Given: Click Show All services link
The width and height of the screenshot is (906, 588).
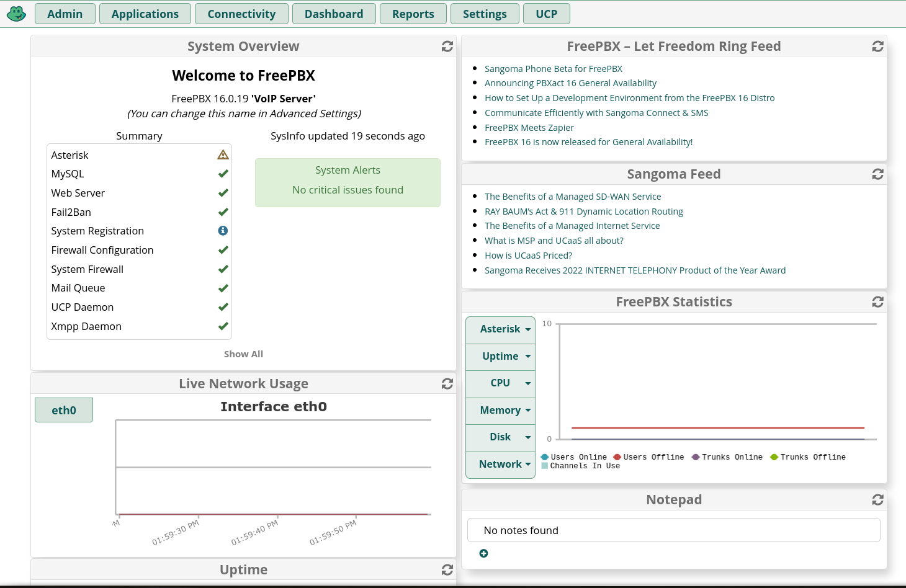Looking at the screenshot, I should click(243, 354).
